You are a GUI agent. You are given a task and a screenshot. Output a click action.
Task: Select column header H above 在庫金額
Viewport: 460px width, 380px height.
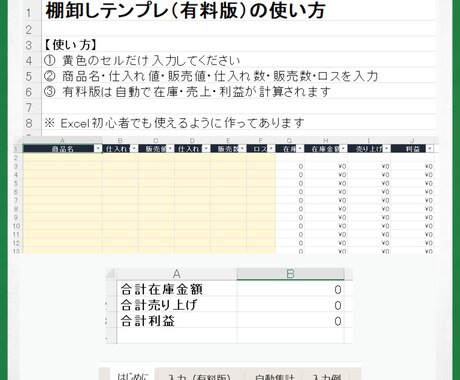point(326,140)
